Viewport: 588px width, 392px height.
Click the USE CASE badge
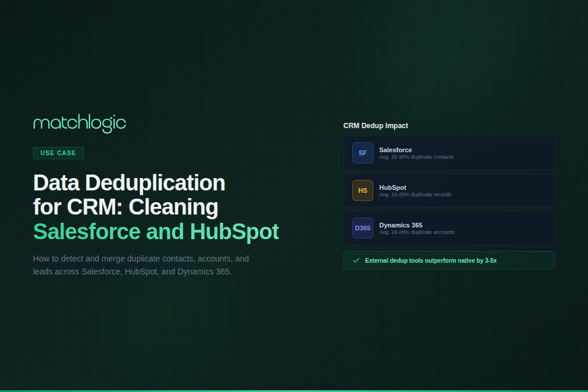tap(58, 153)
